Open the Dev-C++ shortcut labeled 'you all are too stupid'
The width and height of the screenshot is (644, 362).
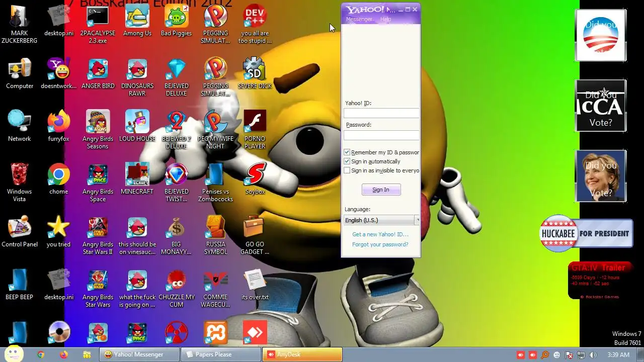pyautogui.click(x=255, y=24)
